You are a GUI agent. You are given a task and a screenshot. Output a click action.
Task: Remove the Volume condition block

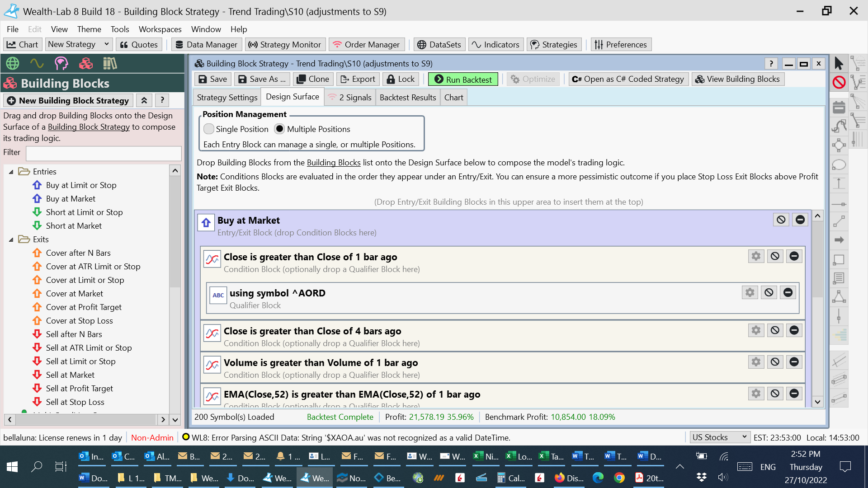point(794,362)
